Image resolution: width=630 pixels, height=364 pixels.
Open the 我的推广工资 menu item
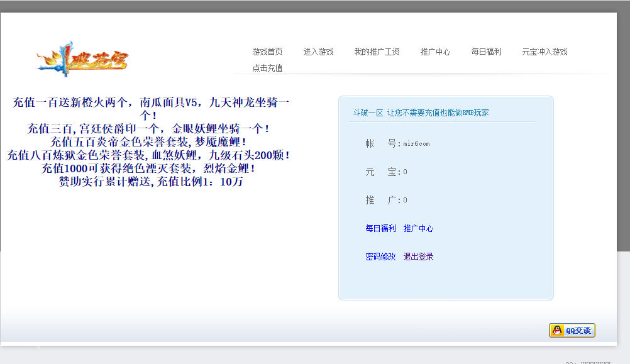click(377, 52)
